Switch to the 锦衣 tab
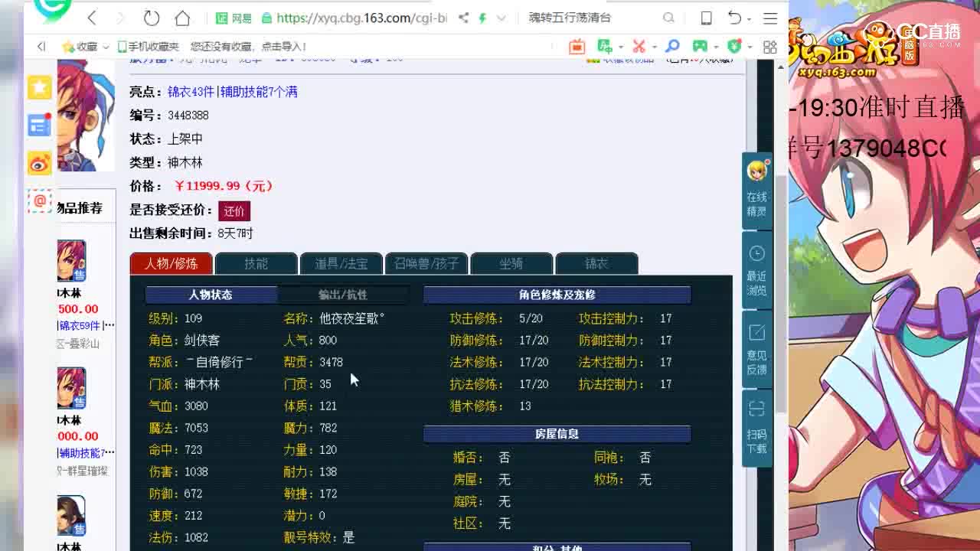The image size is (980, 551). [x=596, y=263]
